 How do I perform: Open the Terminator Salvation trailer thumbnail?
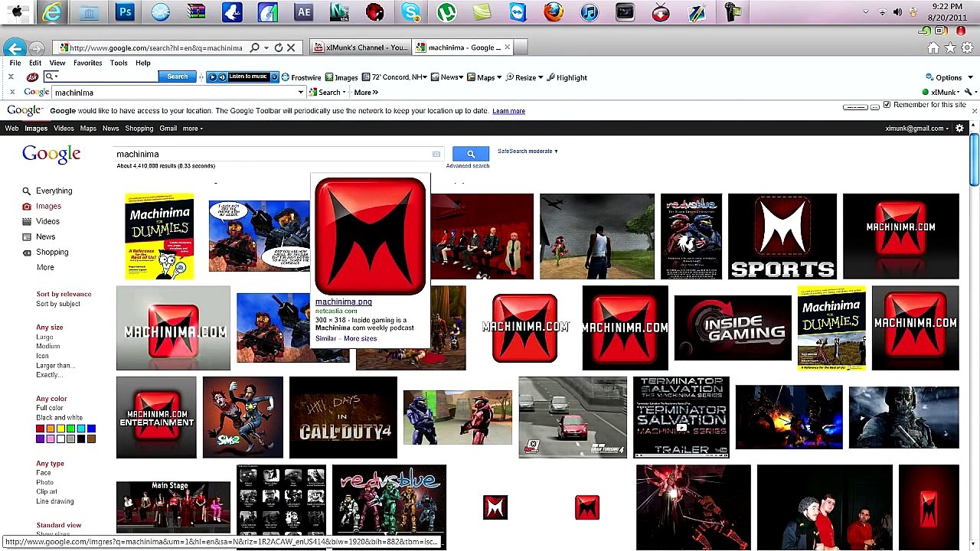681,418
